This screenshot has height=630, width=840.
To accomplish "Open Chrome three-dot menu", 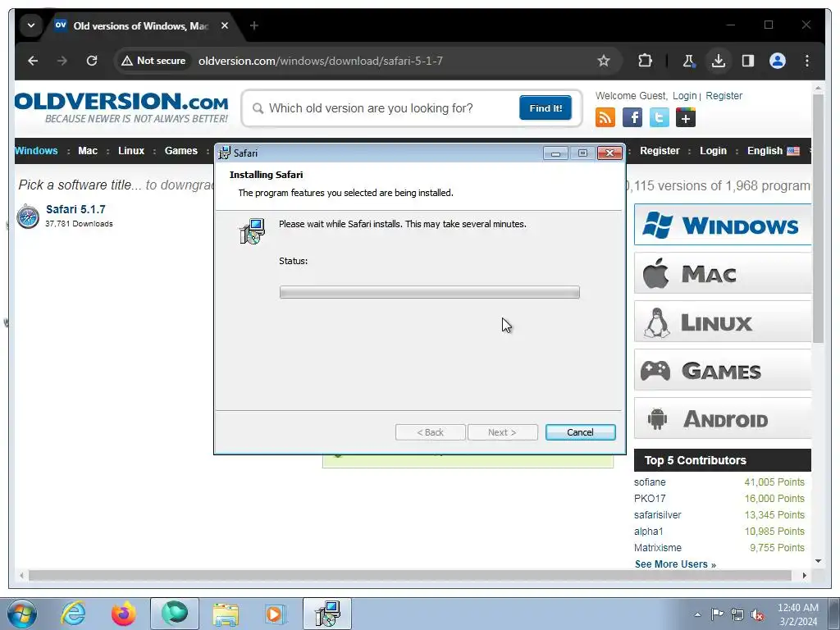I will [x=807, y=61].
